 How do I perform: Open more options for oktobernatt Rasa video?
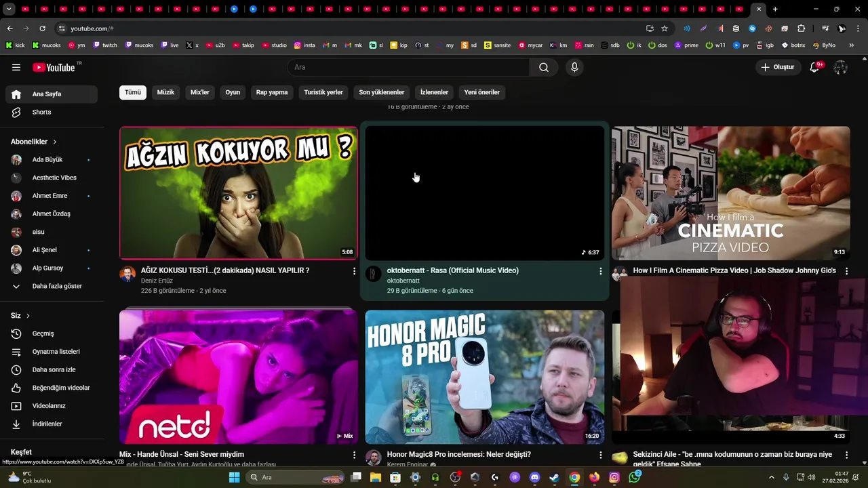tap(600, 271)
